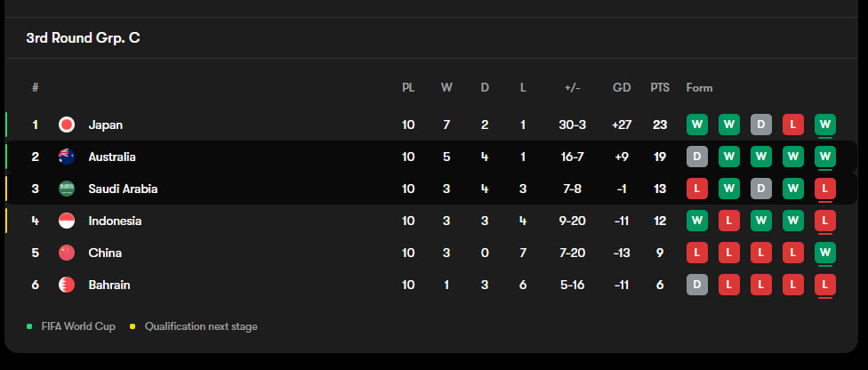Click the China flag icon
This screenshot has height=370, width=868.
(x=67, y=253)
